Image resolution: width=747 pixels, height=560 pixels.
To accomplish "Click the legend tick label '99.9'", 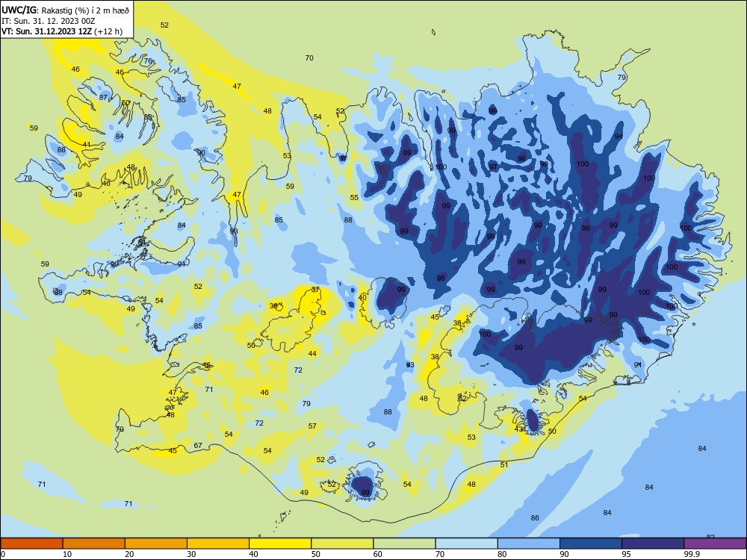I will click(692, 554).
